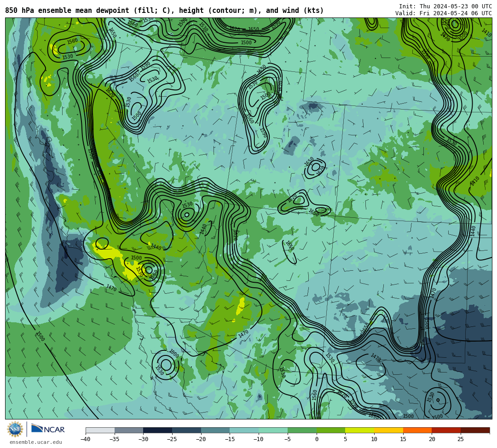Click the NSF logo emblem
Image resolution: width=497 pixels, height=448 pixels.
pos(15,429)
